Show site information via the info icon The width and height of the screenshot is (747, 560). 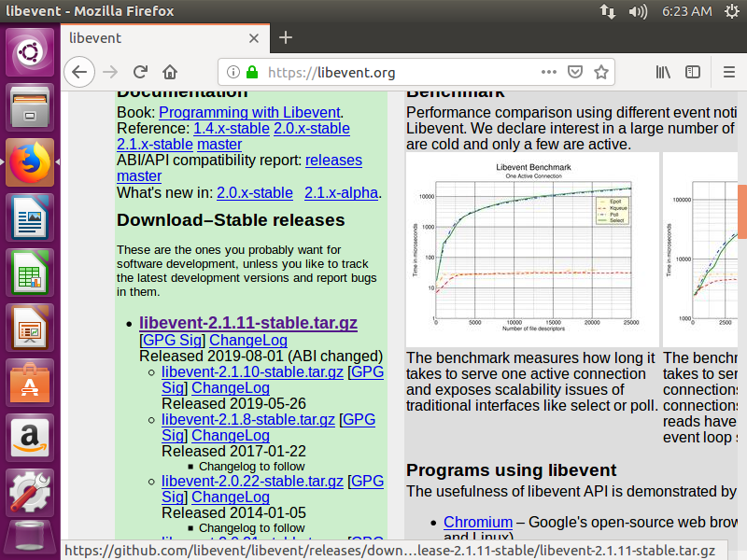pos(233,72)
